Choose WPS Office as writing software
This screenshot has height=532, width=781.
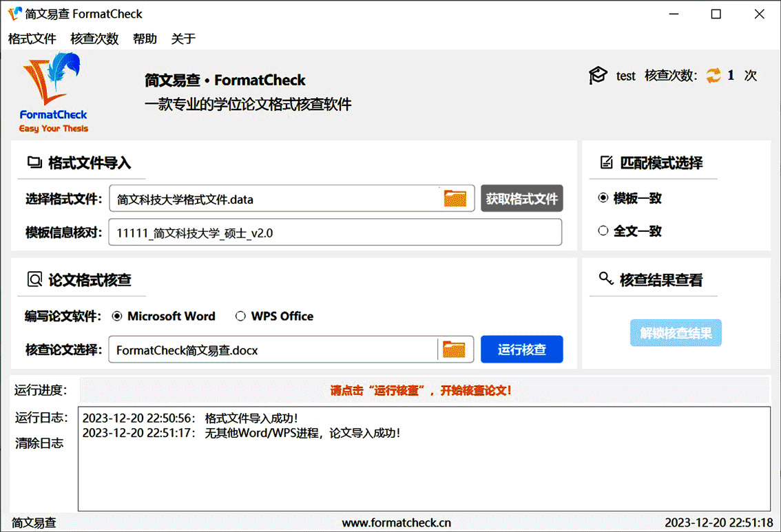pos(274,316)
